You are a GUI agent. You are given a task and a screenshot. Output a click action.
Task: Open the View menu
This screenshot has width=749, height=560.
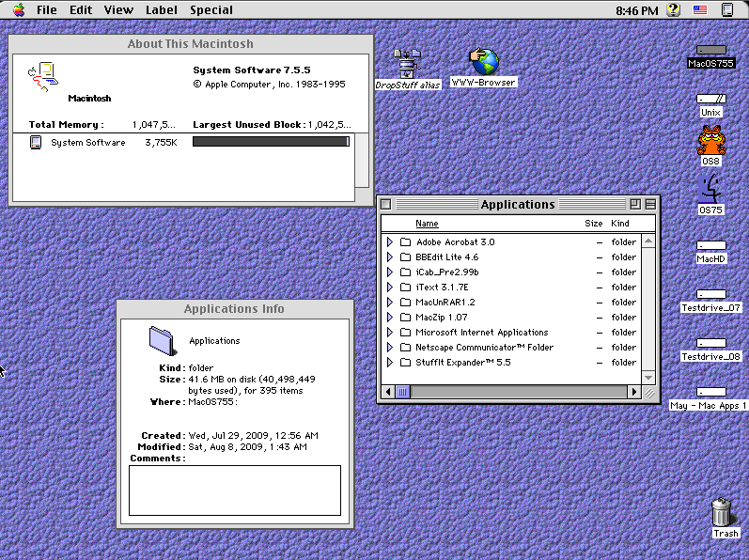click(x=118, y=10)
